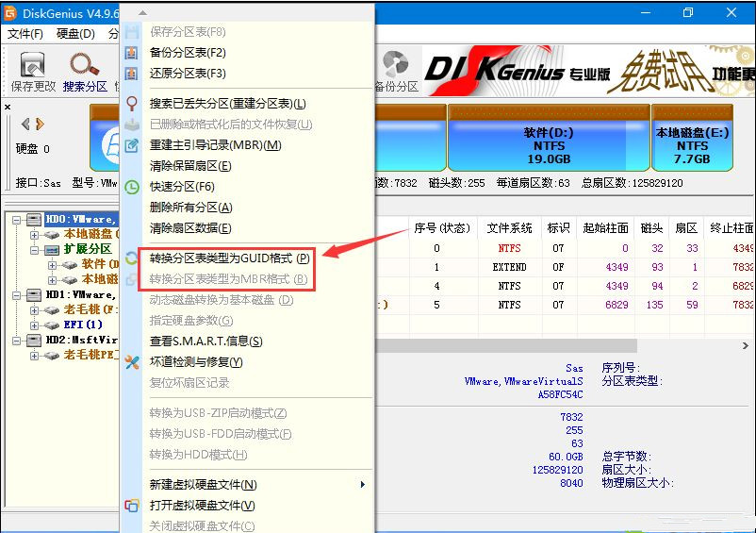Click the 打开虚拟硬盘文件 icon
The image size is (756, 533).
[132, 506]
